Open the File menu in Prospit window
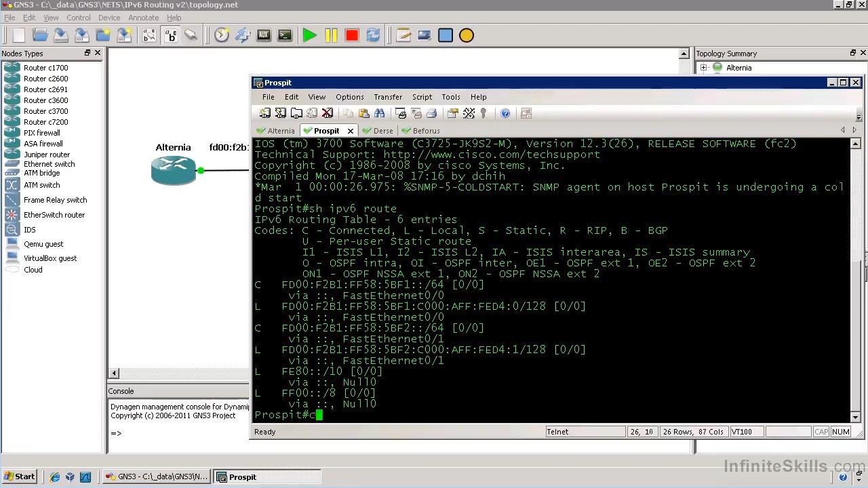Image resolution: width=868 pixels, height=488 pixels. click(x=269, y=97)
